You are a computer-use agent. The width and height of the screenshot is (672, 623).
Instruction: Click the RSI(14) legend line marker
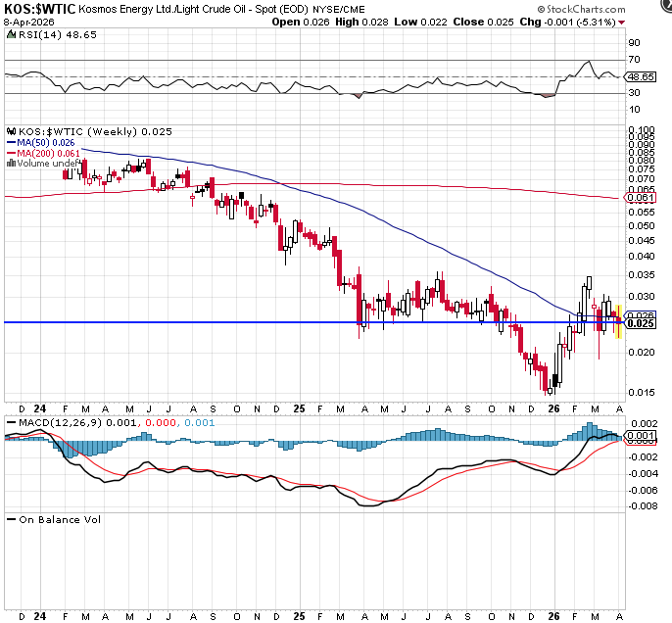pos(10,34)
